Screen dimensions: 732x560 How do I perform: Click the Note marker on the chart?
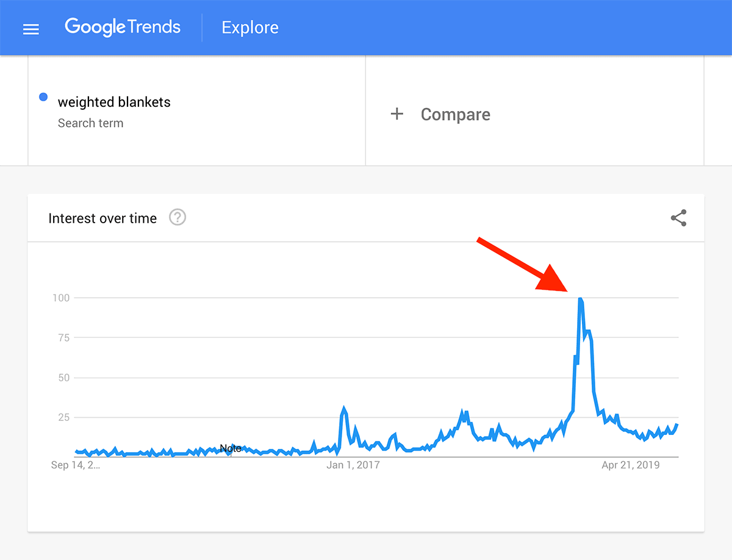pos(231,448)
